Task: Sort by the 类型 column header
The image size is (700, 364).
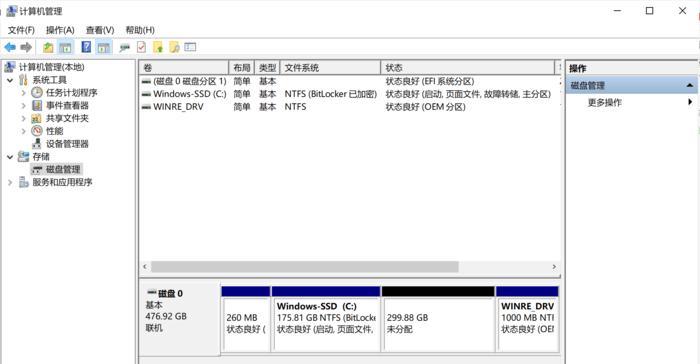Action: click(x=267, y=68)
